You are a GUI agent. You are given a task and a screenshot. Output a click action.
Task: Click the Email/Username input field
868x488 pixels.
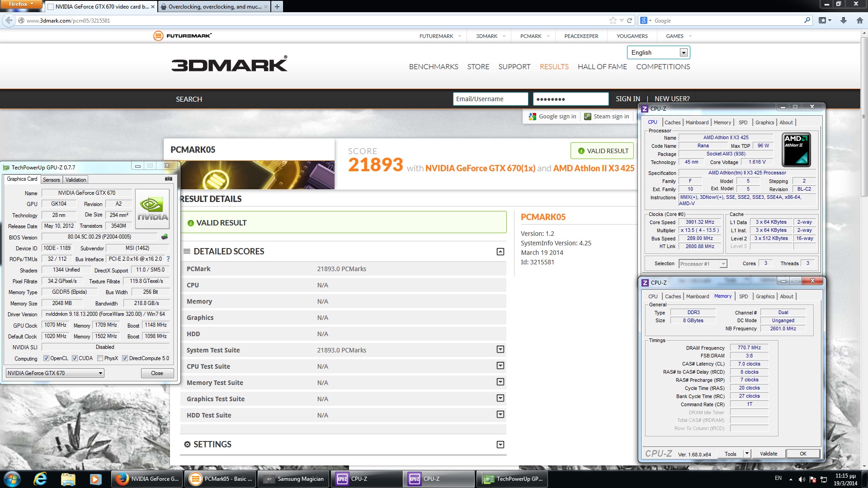pos(491,99)
